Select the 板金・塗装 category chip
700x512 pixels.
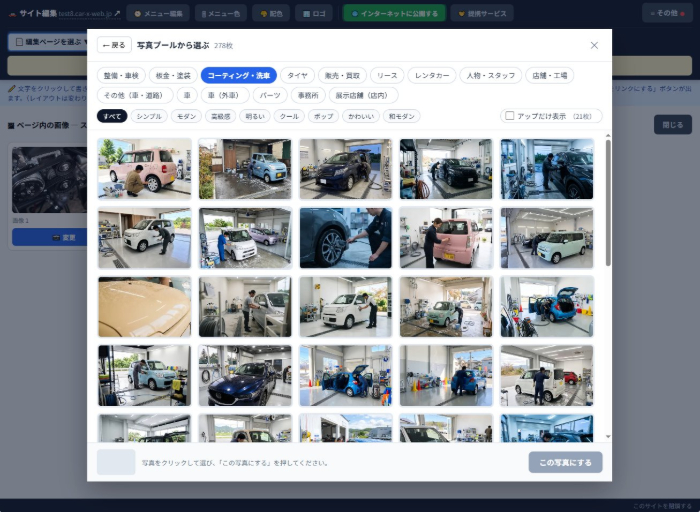tap(173, 75)
